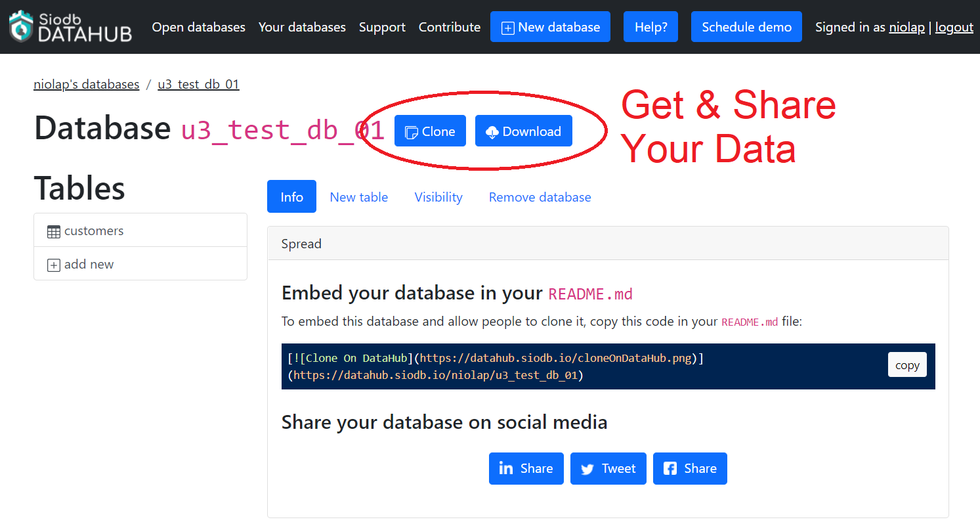This screenshot has height=528, width=980.
Task: Click the u3_test_db_01 breadcrumb link
Action: tap(199, 84)
